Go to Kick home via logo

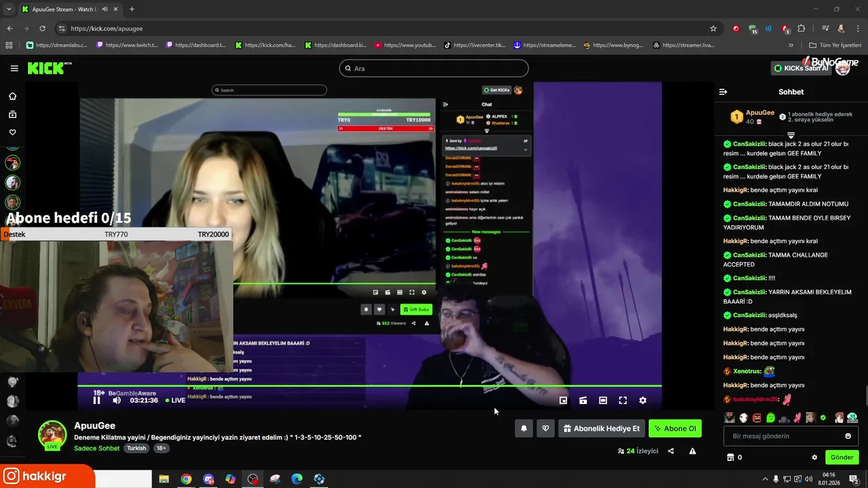coord(49,68)
